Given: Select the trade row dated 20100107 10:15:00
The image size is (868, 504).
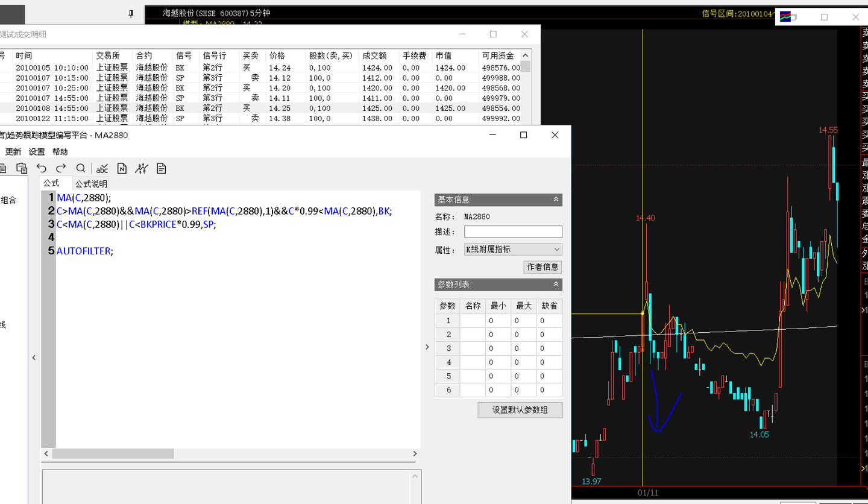Looking at the screenshot, I should [x=260, y=78].
